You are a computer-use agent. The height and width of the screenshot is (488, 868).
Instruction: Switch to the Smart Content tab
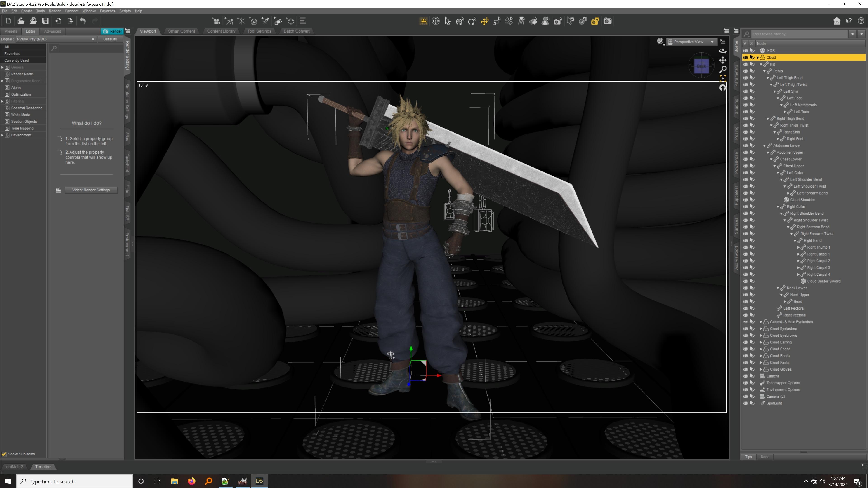[181, 31]
